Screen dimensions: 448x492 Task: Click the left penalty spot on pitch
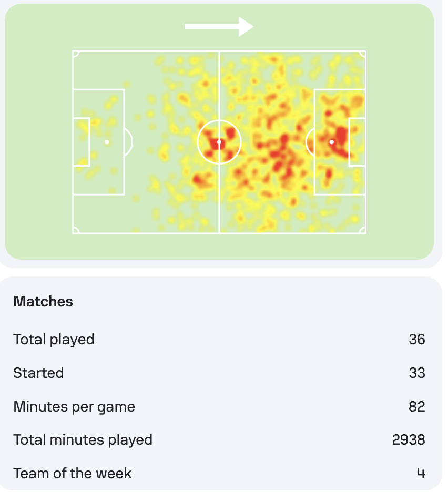[107, 142]
